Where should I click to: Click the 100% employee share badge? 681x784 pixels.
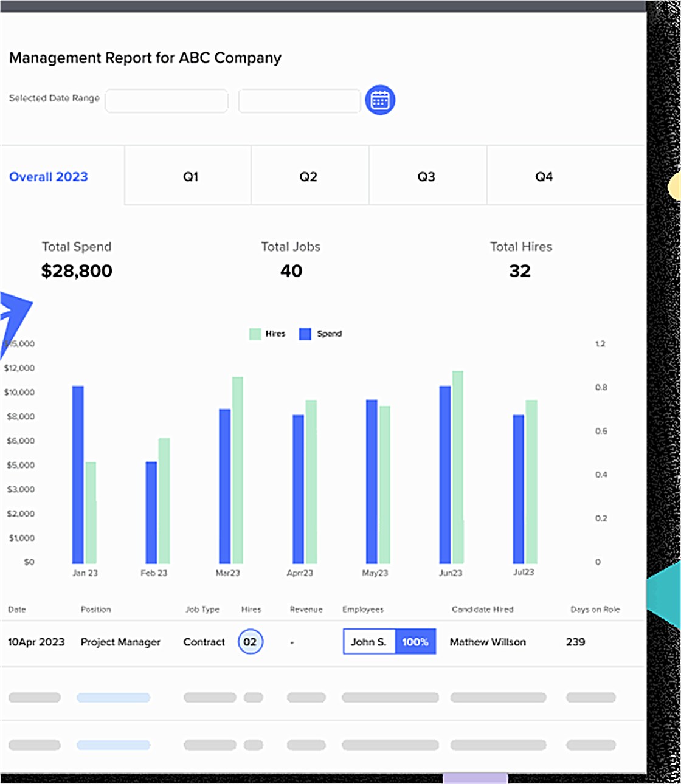click(x=415, y=642)
